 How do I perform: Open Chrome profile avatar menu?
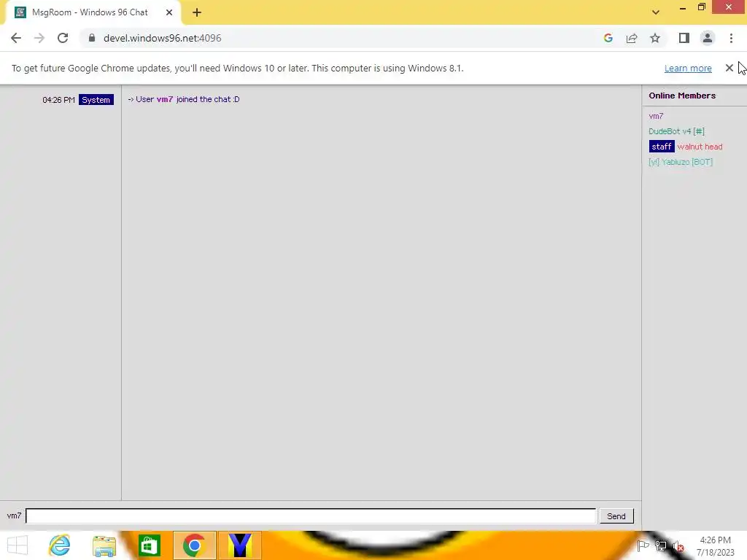(x=708, y=38)
